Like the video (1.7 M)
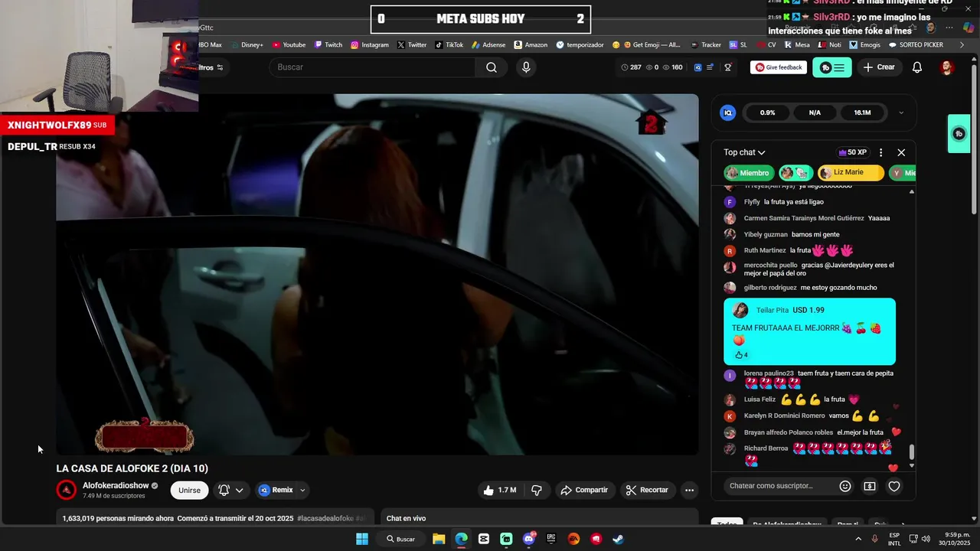The image size is (980, 551). 499,490
